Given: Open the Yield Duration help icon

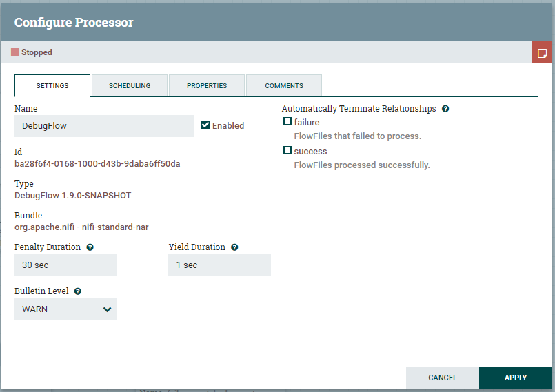Looking at the screenshot, I should pos(234,247).
